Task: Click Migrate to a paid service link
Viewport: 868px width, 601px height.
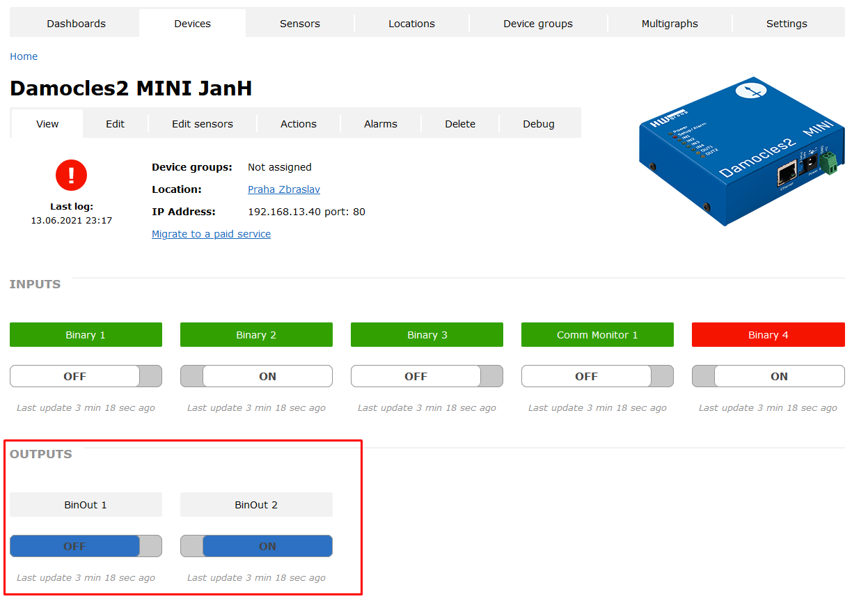Action: (x=211, y=234)
